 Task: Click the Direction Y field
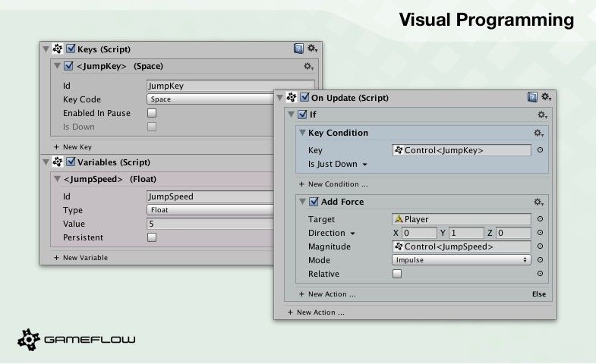point(466,233)
